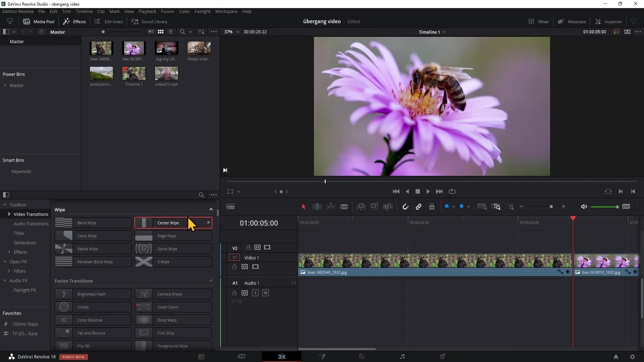Image resolution: width=644 pixels, height=362 pixels.
Task: Open the Fusion menu in menu bar
Action: tap(167, 11)
